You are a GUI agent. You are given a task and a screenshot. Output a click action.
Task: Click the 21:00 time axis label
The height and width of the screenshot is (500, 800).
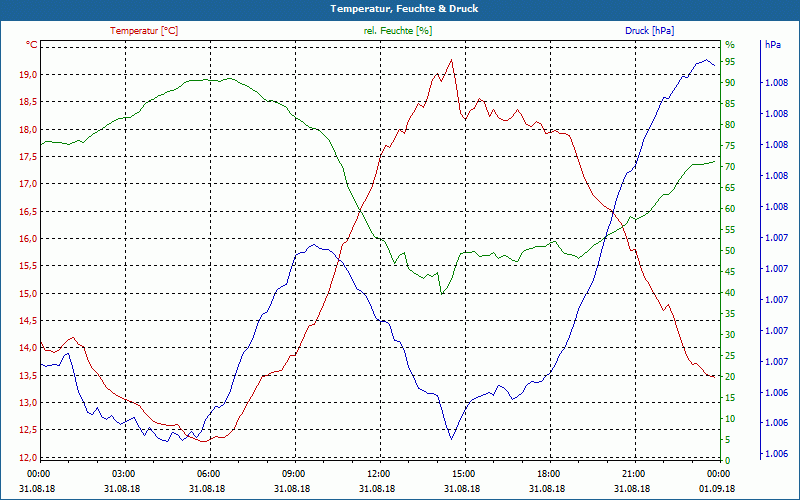tap(634, 473)
